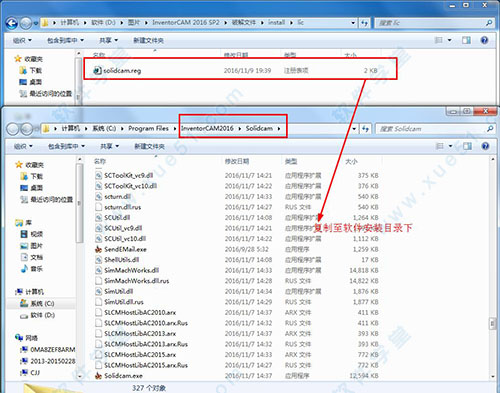500x393 pixels.
Task: Expand arrow after Solidcam in address bar
Action: click(279, 129)
